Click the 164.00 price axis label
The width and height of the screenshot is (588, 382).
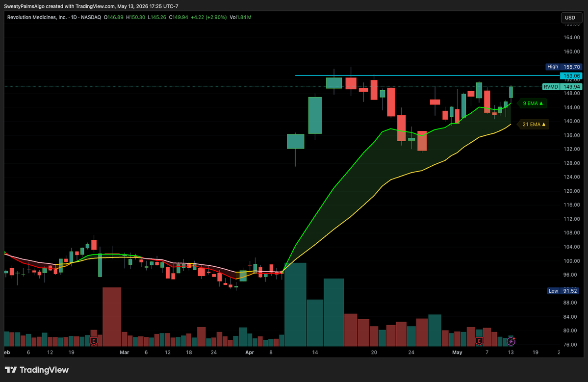pyautogui.click(x=571, y=37)
